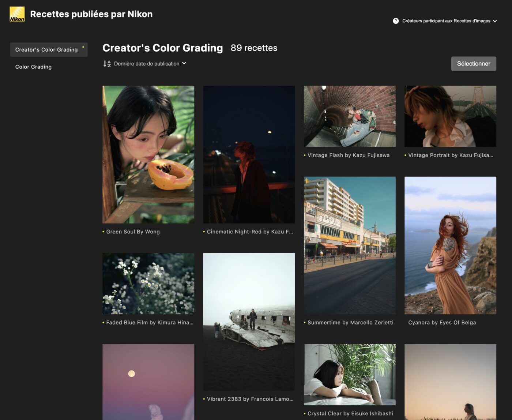Expand the Créateurs participant aux Recettes dropdown
The image size is (512, 420).
[495, 21]
